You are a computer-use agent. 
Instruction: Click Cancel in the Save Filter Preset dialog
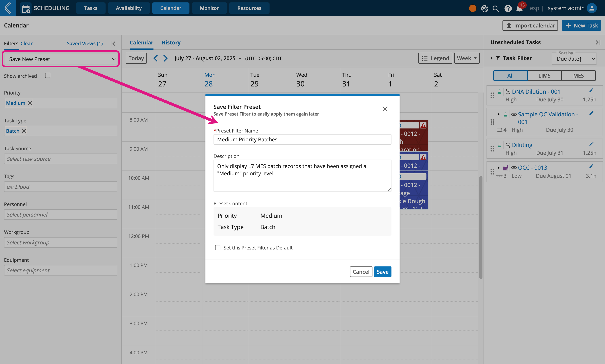point(361,271)
